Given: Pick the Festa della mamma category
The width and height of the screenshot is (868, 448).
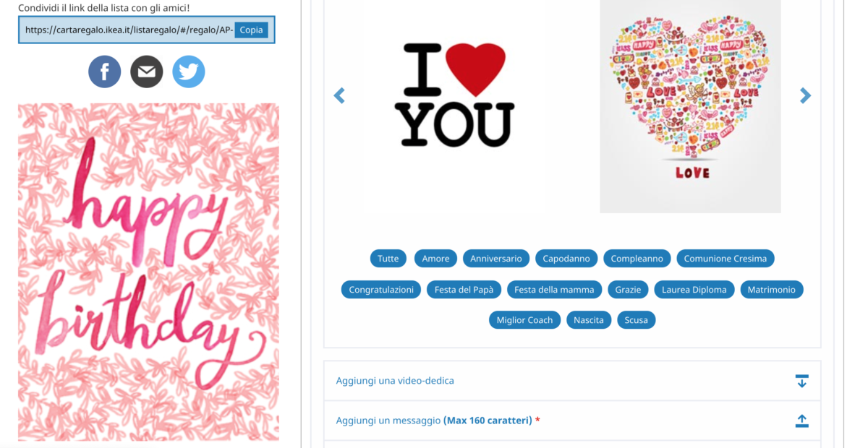Looking at the screenshot, I should [x=554, y=290].
